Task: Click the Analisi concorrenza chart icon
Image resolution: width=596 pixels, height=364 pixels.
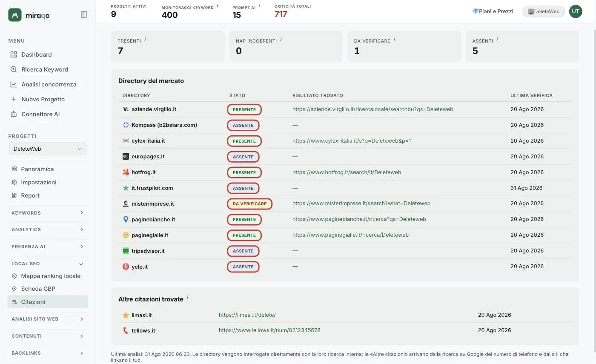Action: pyautogui.click(x=14, y=84)
